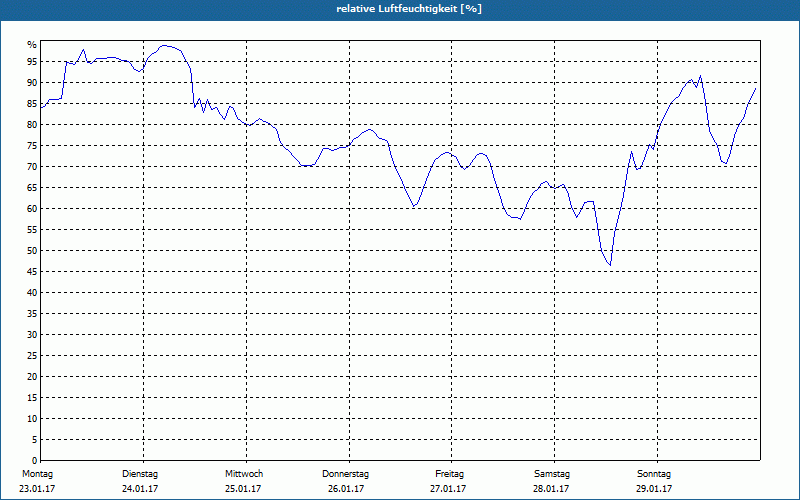Click the date label 24.01.17

tap(140, 489)
